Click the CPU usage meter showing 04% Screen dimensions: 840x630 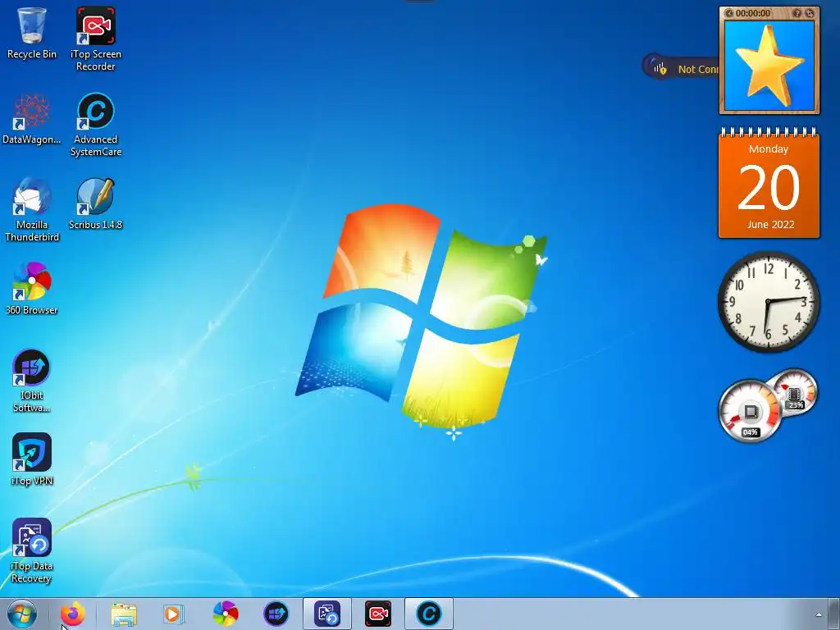750,412
